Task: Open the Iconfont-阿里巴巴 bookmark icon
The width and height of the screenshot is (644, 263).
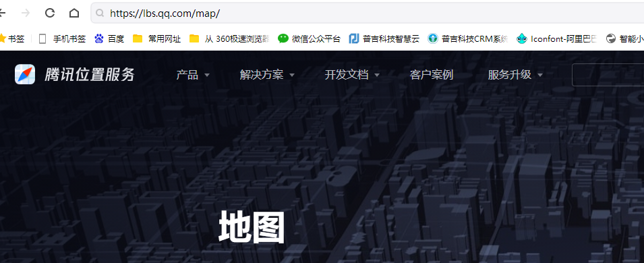Action: pos(522,38)
